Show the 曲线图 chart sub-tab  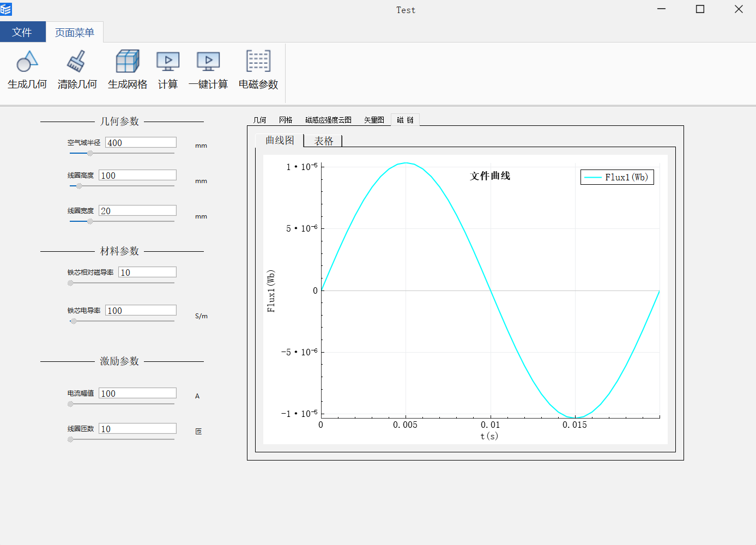point(280,140)
